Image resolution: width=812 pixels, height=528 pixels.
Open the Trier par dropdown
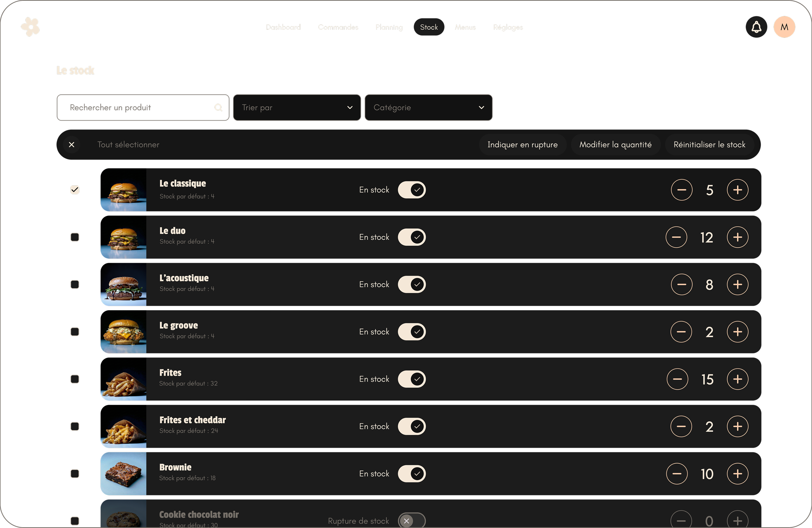(297, 108)
